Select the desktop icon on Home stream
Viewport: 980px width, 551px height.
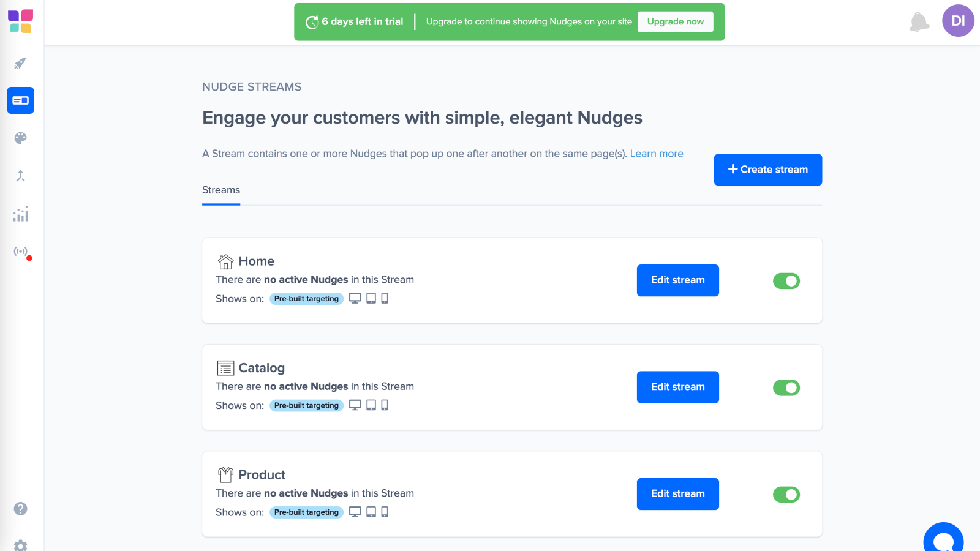coord(355,298)
